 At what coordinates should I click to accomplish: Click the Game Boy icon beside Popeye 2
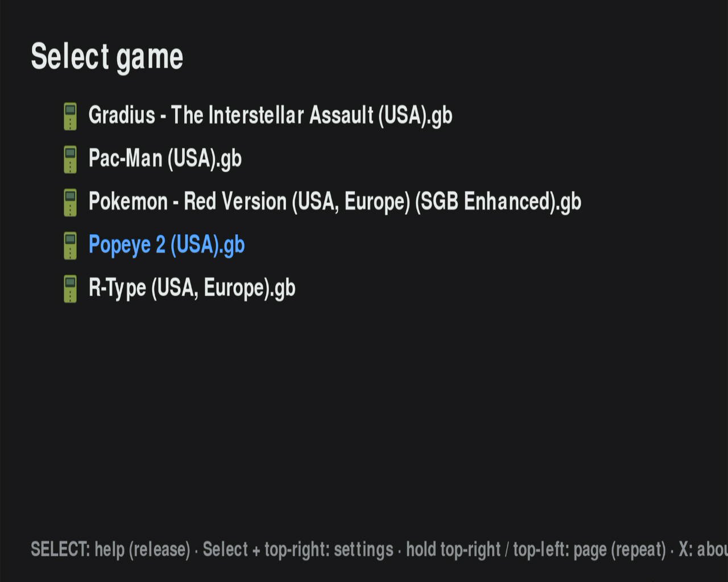pos(70,246)
